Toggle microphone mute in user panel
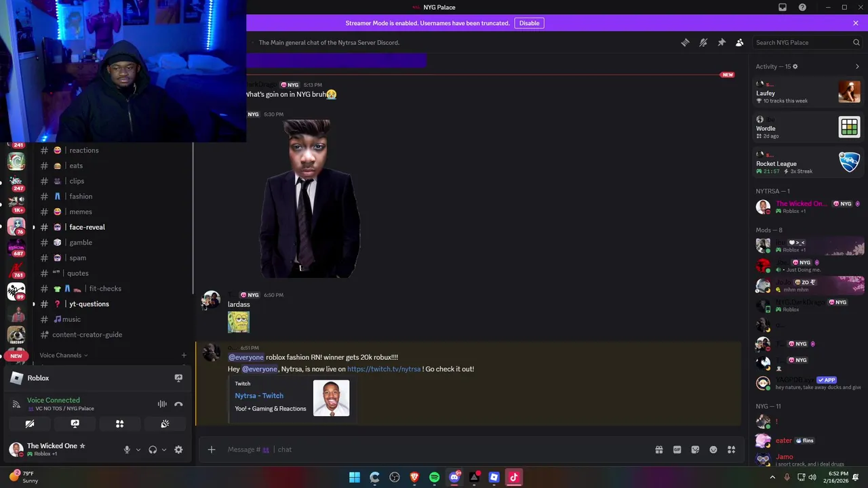Viewport: 868px width, 488px height. (x=127, y=449)
